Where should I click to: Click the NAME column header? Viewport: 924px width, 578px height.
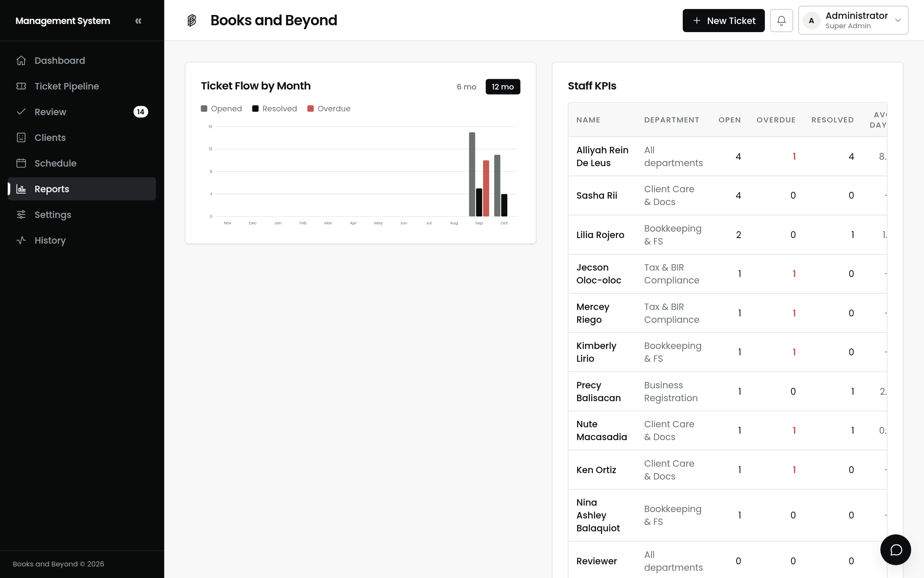click(x=588, y=120)
